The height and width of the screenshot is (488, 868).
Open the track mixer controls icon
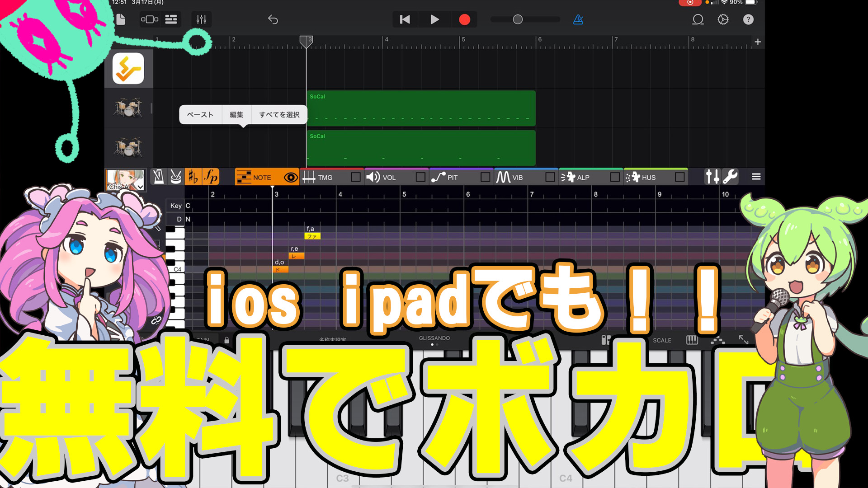click(x=201, y=19)
